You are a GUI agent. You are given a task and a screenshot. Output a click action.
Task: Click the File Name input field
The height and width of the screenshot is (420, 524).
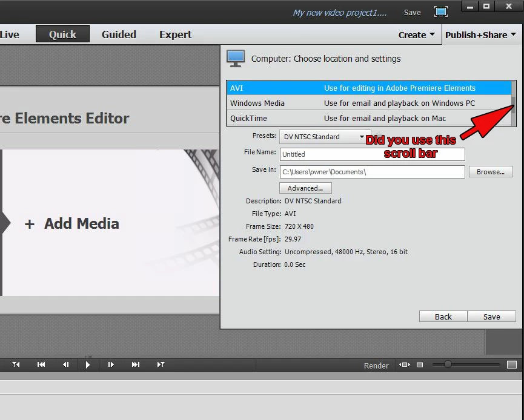point(373,154)
